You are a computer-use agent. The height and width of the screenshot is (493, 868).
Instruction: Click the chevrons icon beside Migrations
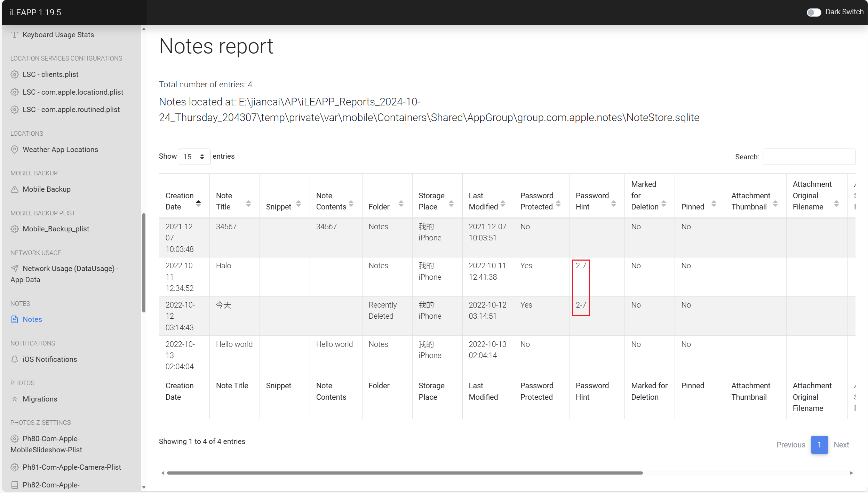pyautogui.click(x=15, y=399)
